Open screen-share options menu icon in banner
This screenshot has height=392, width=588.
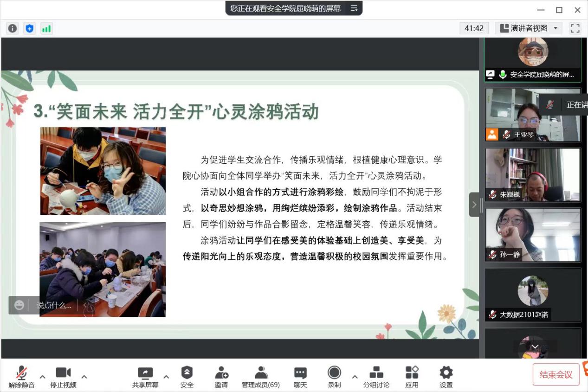tap(354, 8)
